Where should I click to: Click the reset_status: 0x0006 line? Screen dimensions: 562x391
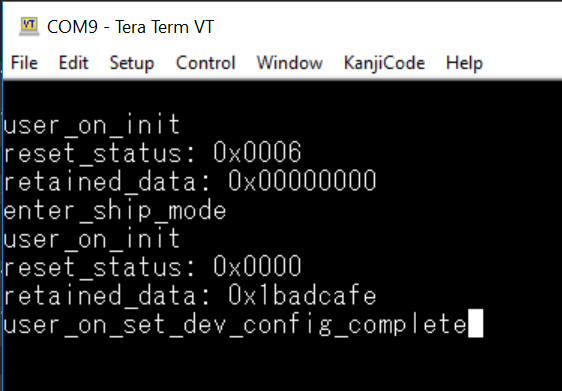[153, 153]
